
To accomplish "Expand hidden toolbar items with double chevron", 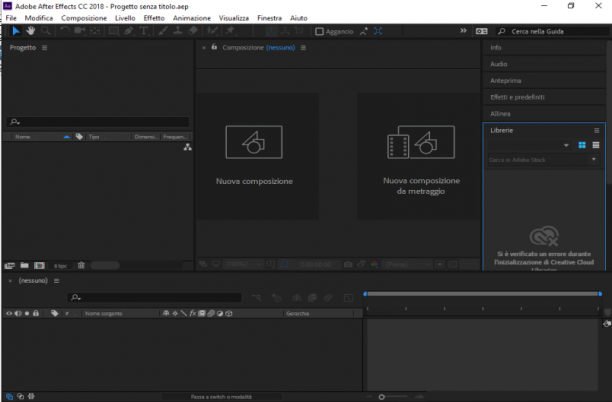I will pos(463,31).
